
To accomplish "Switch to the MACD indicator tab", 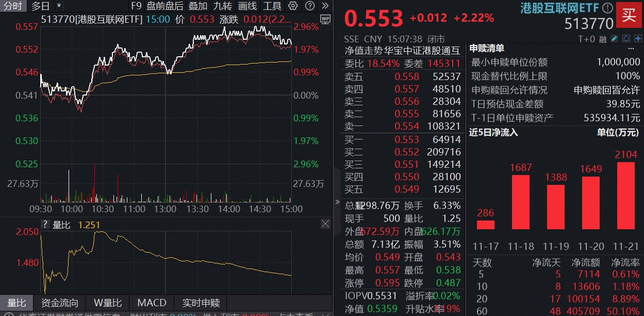I will pyautogui.click(x=152, y=303).
